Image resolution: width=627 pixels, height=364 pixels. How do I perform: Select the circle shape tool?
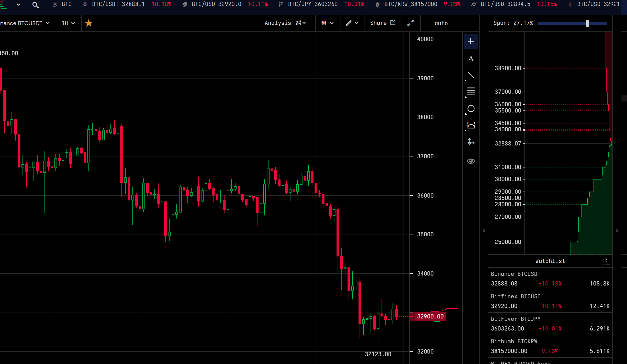[x=471, y=109]
